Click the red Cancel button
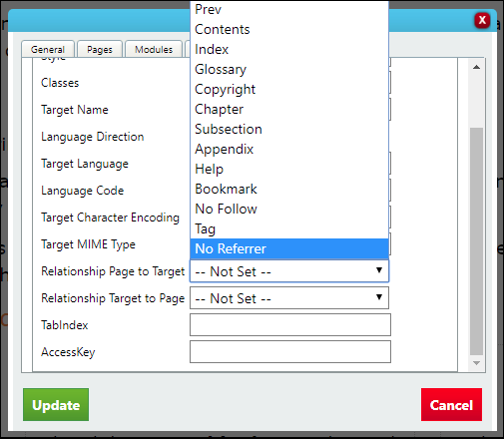 451,405
